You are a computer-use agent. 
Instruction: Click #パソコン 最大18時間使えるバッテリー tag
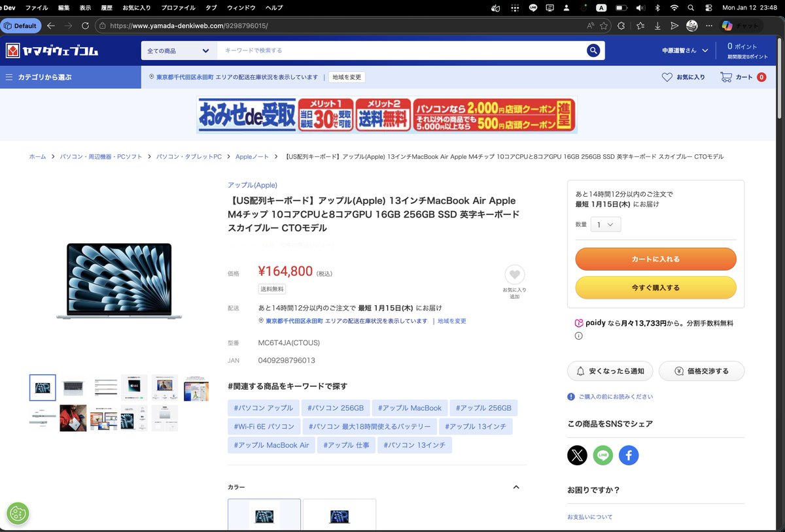tap(370, 427)
